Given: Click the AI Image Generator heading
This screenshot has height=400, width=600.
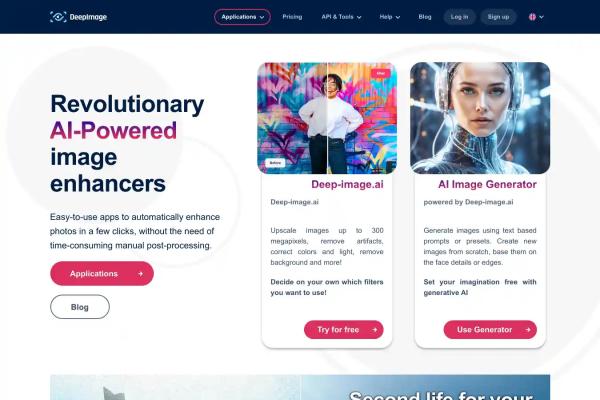Looking at the screenshot, I should [x=487, y=184].
